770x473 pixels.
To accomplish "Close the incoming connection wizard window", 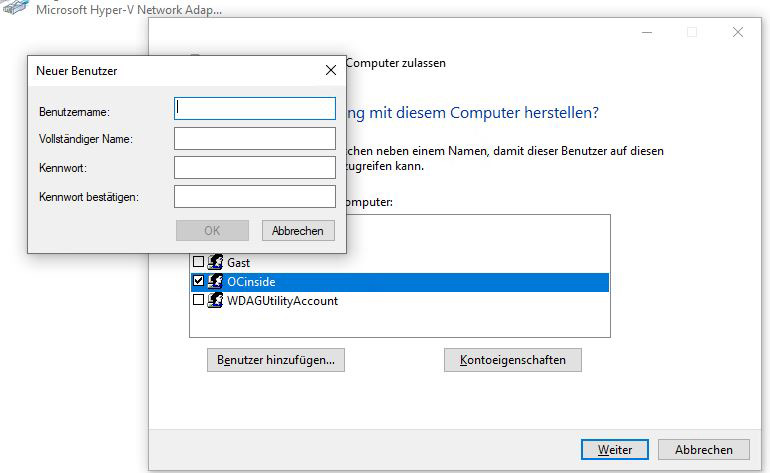I will pyautogui.click(x=738, y=32).
